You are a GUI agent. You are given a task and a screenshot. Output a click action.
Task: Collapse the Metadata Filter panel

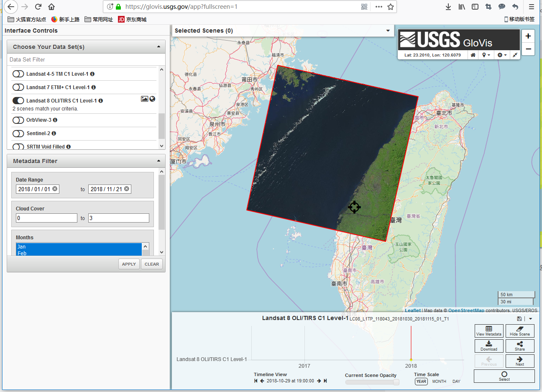tap(159, 161)
